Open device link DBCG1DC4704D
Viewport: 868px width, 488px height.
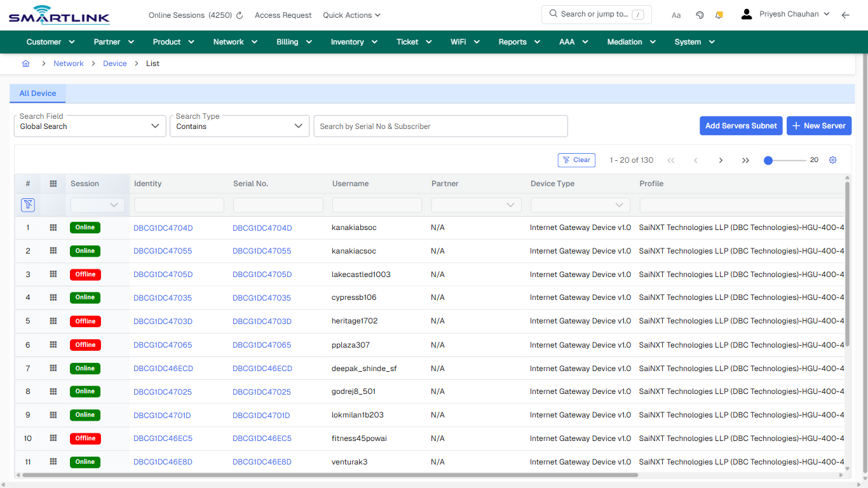tap(163, 227)
